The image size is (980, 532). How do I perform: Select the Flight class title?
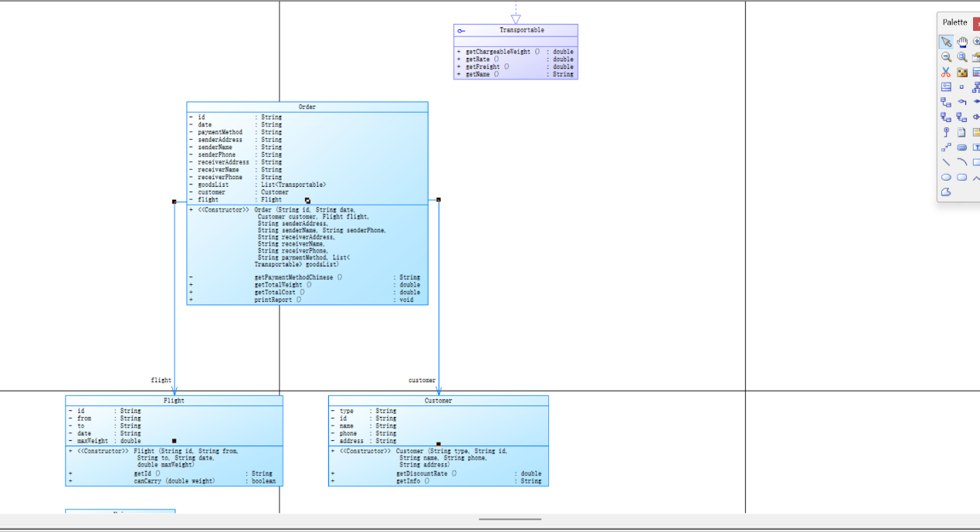point(174,401)
